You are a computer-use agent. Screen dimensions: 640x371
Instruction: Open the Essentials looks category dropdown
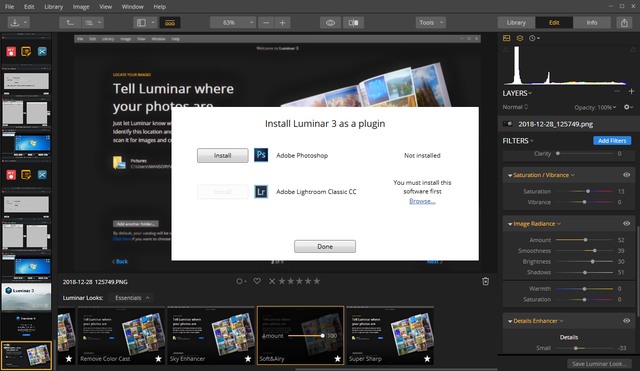(x=133, y=298)
